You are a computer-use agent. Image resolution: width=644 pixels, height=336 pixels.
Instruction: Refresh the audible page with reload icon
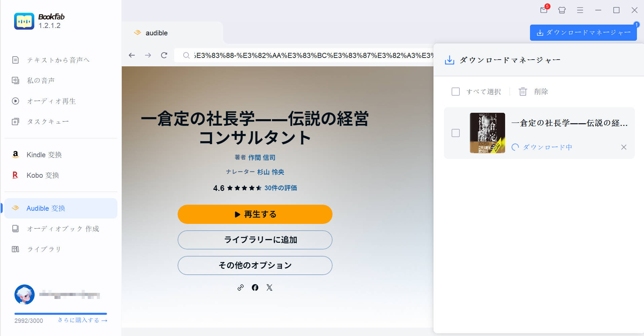[x=164, y=55]
